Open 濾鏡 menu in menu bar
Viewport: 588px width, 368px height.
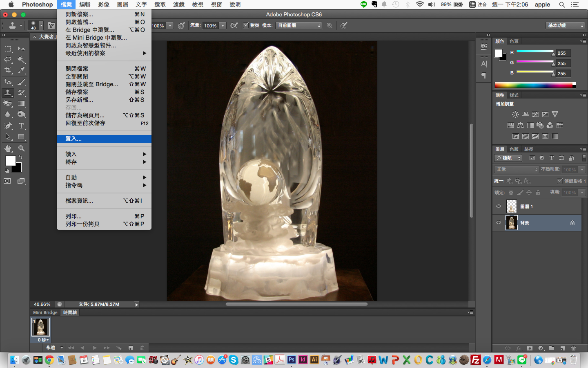[x=179, y=4]
